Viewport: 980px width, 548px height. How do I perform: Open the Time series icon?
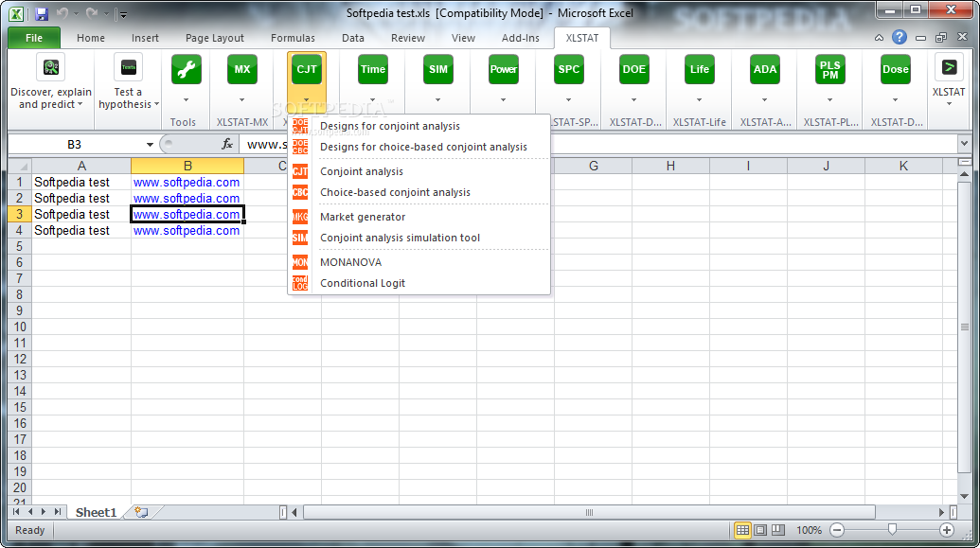click(372, 69)
